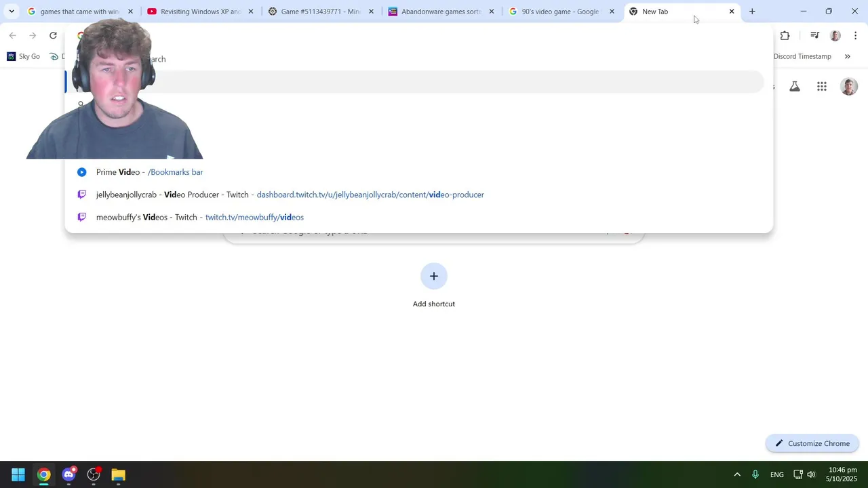868x488 pixels.
Task: Go forward to next page
Action: coord(33,35)
